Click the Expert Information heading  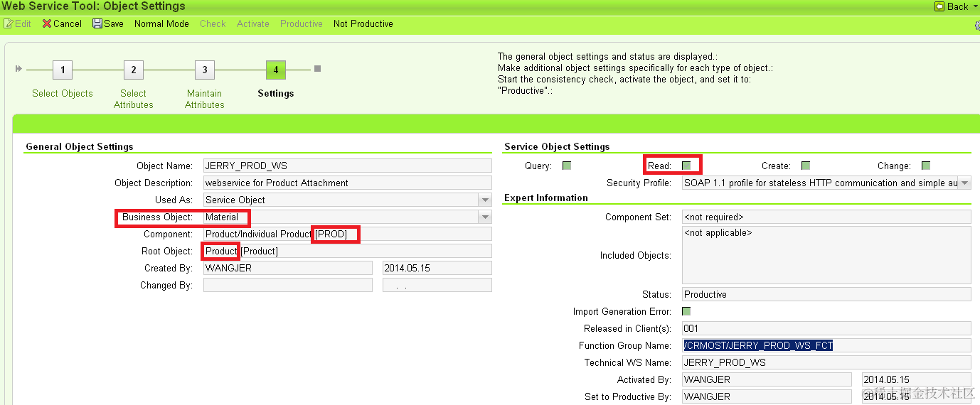(x=546, y=198)
